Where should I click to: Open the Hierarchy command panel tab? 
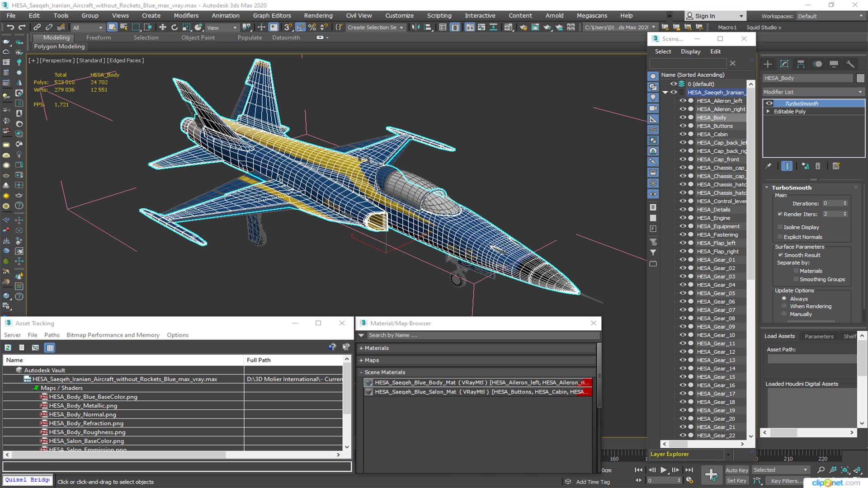coord(801,64)
